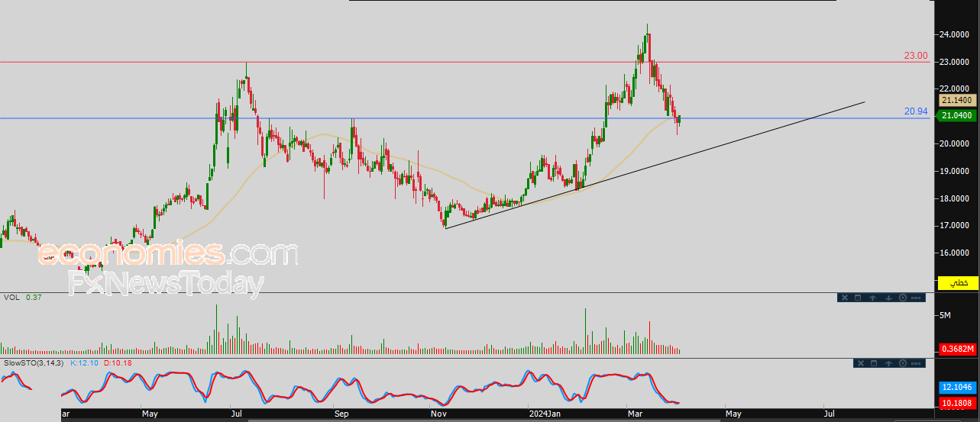Click the Jul label beside 2024 May
This screenshot has height=422, width=980.
(829, 414)
